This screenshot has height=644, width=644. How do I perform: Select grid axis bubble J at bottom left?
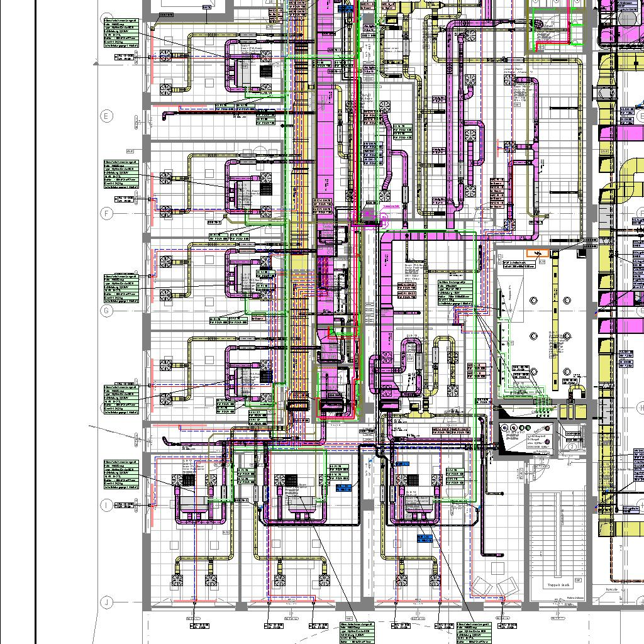coord(106,602)
